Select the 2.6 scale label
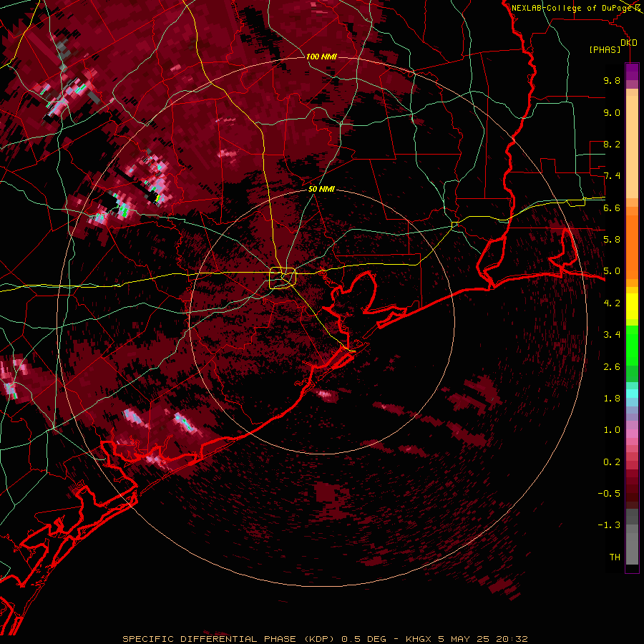The width and height of the screenshot is (644, 644). pyautogui.click(x=612, y=367)
